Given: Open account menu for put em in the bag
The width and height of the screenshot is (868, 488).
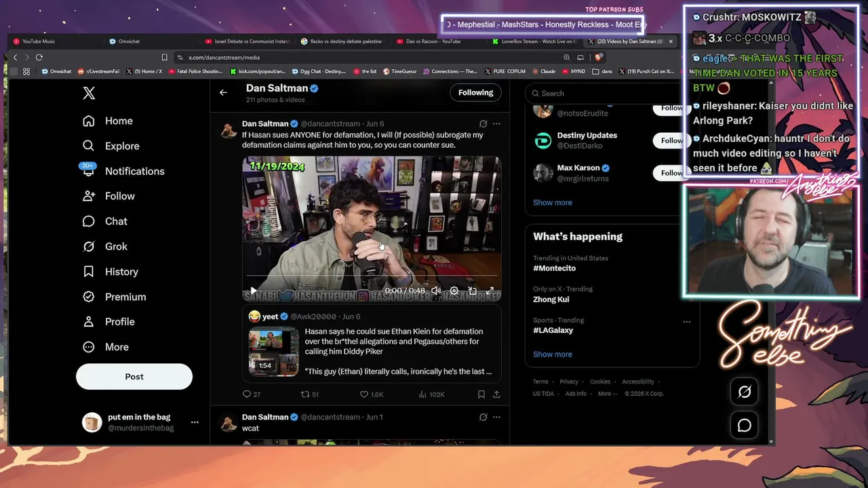Looking at the screenshot, I should tap(140, 422).
